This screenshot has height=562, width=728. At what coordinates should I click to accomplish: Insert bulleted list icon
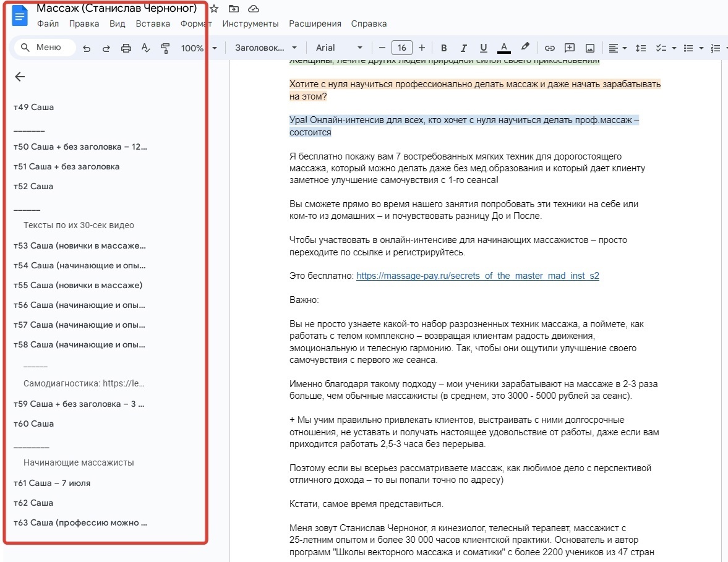pos(688,48)
